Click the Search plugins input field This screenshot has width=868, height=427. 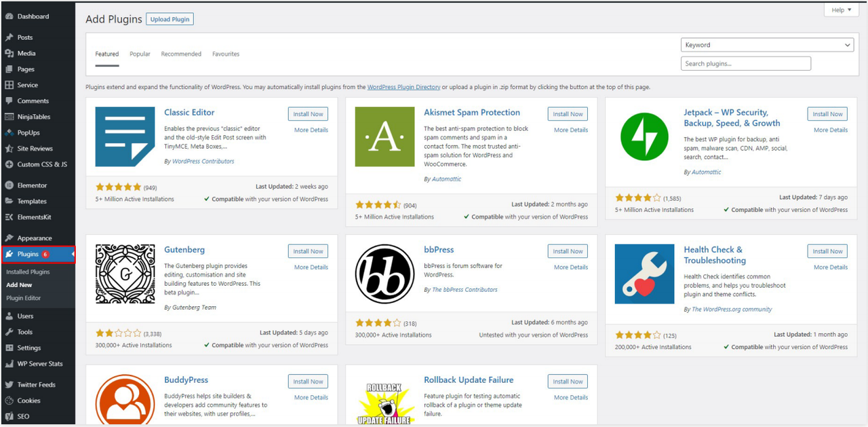746,64
